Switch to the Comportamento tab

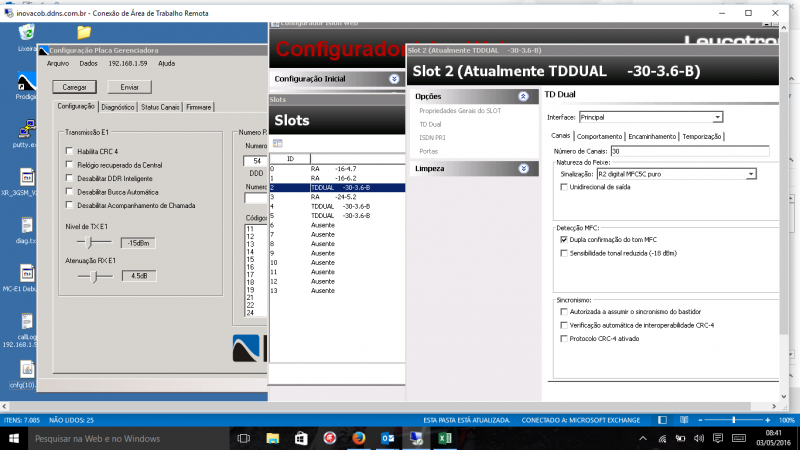coord(599,136)
